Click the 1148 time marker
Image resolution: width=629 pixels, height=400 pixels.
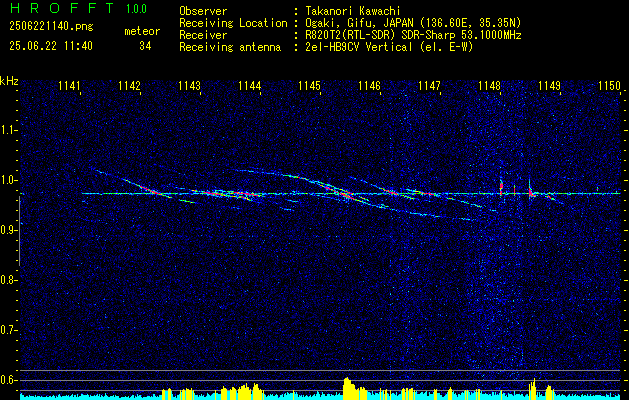[490, 86]
